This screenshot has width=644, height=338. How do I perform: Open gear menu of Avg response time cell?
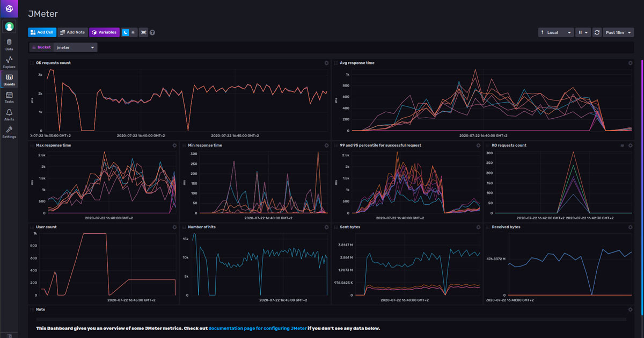[630, 63]
